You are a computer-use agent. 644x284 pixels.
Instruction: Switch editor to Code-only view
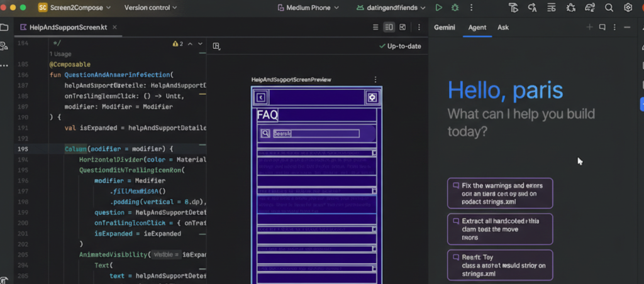point(375,28)
